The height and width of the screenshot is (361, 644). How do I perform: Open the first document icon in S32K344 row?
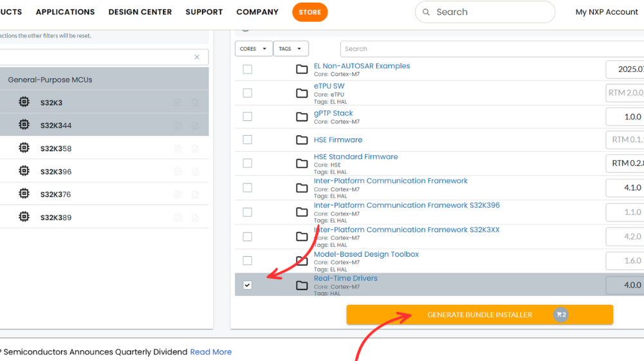click(x=178, y=125)
